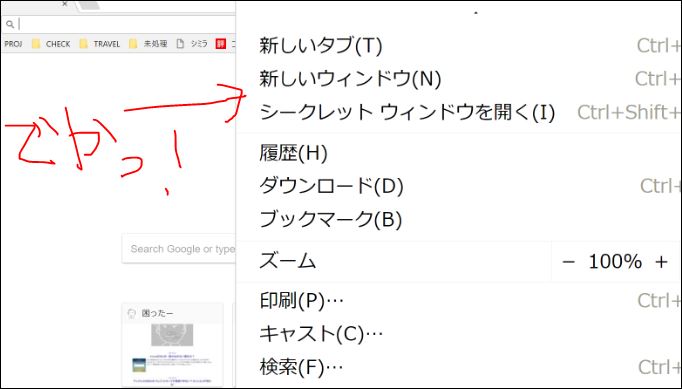Open the PROJ bookmark folder

coord(13,44)
